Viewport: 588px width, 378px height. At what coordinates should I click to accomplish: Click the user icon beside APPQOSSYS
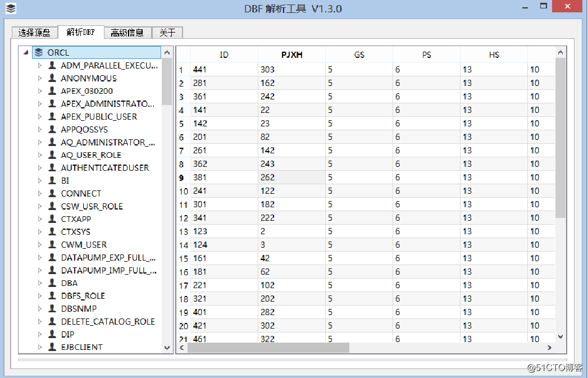[52, 129]
